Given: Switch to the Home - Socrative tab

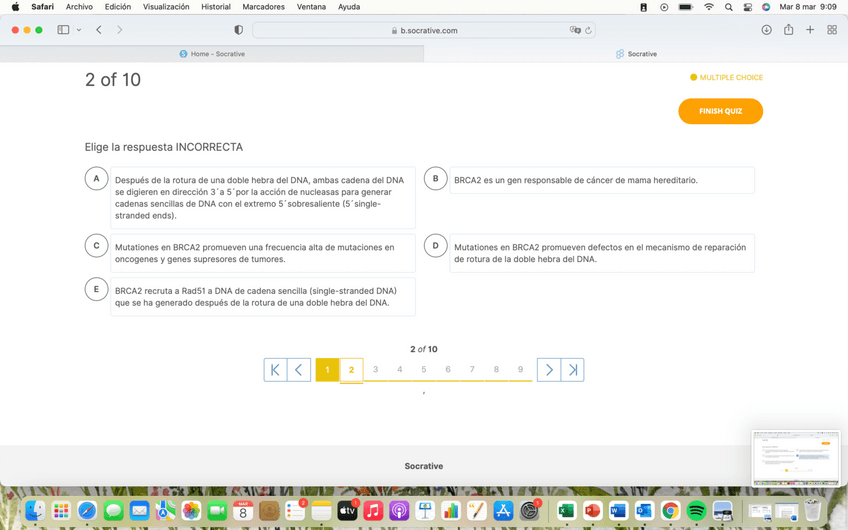Looking at the screenshot, I should [212, 54].
